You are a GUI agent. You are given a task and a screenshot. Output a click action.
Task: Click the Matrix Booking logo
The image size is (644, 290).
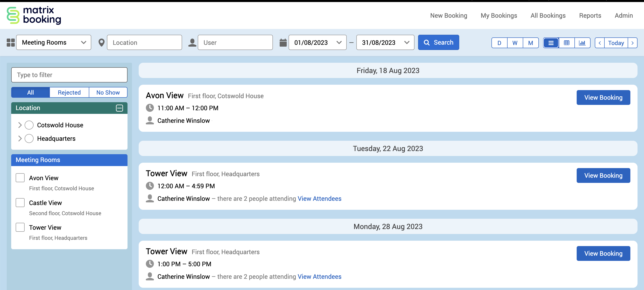coord(34,15)
